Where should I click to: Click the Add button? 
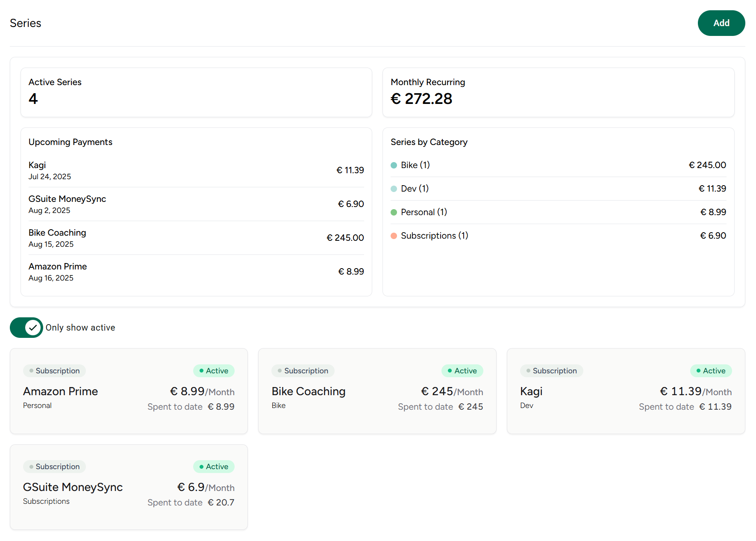click(x=721, y=23)
